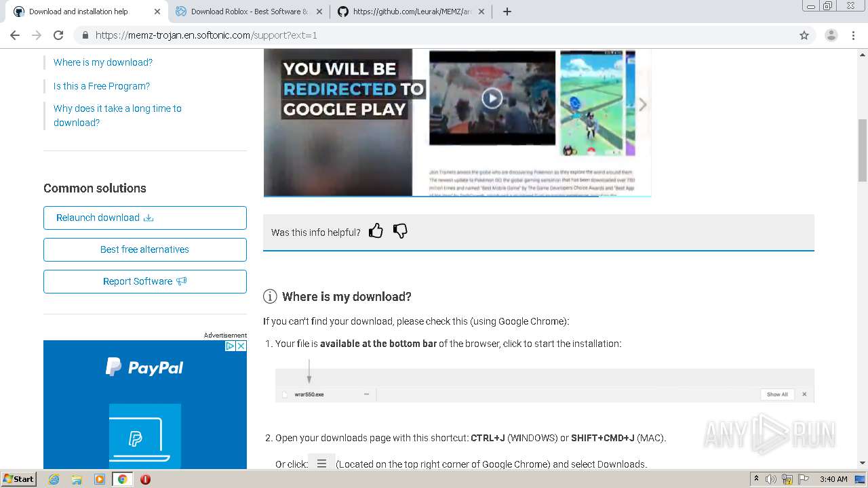Screen dimensions: 868x488
Task: Open 'Where is my download?' sidebar link
Action: (103, 62)
